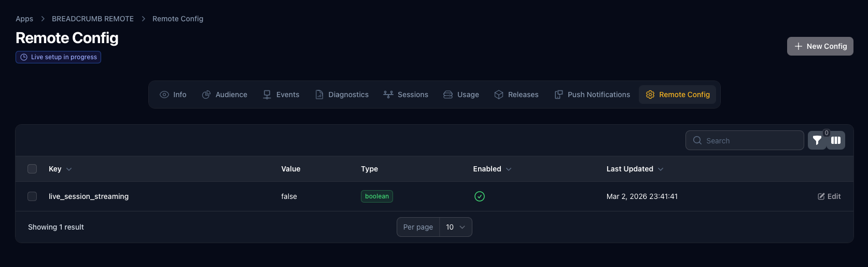
Task: Go to Apps in breadcrumb
Action: coord(24,19)
